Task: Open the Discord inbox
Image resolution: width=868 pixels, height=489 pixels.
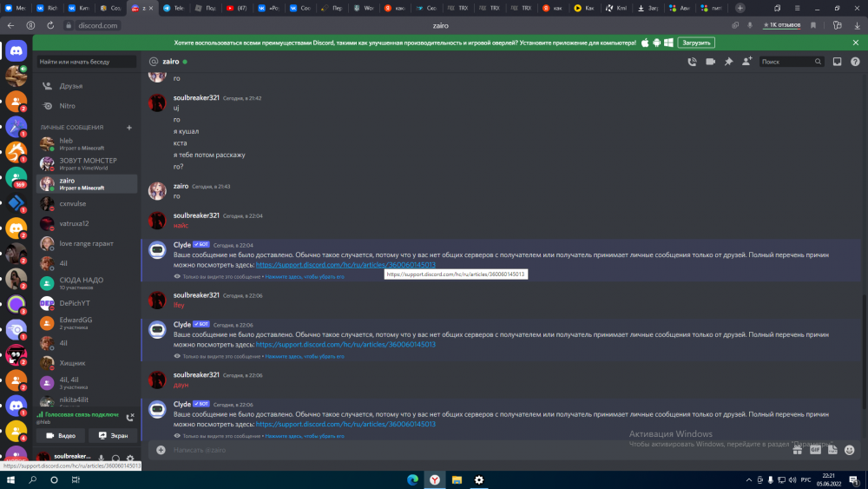Action: [x=837, y=62]
